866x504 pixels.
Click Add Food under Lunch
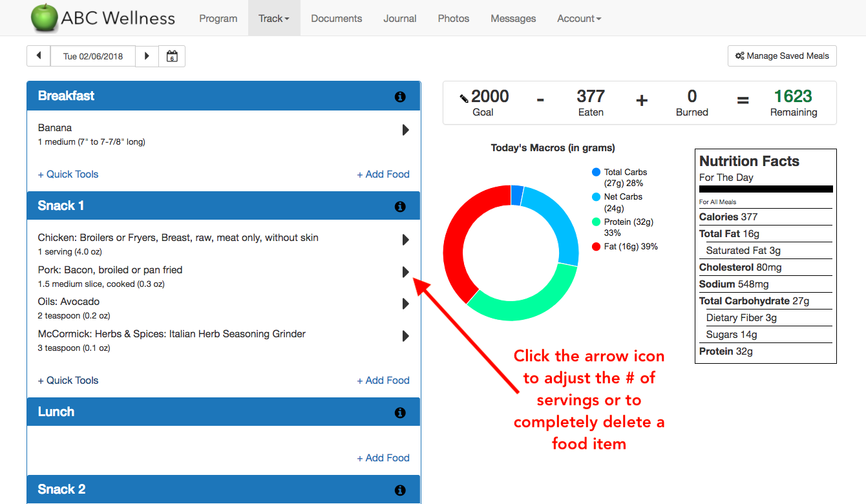tap(383, 458)
